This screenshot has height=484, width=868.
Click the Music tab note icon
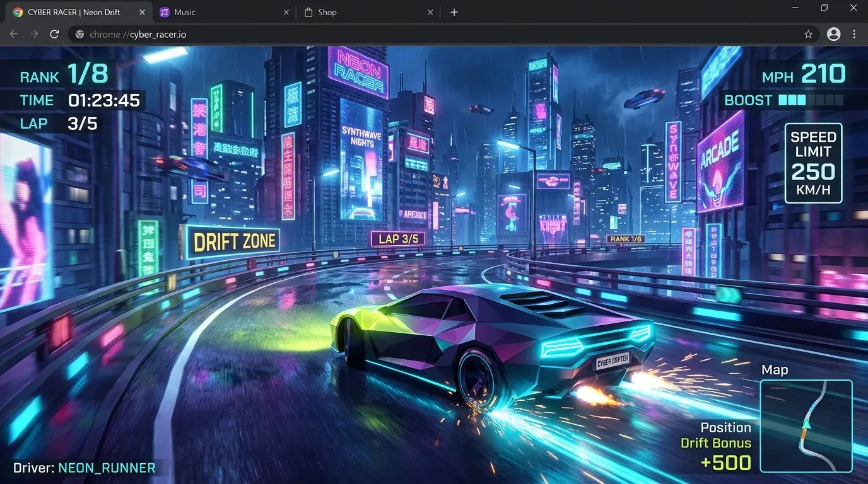(165, 12)
